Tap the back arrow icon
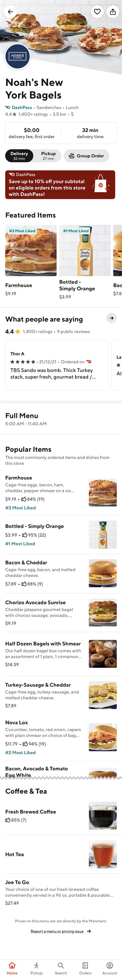 click(10, 12)
